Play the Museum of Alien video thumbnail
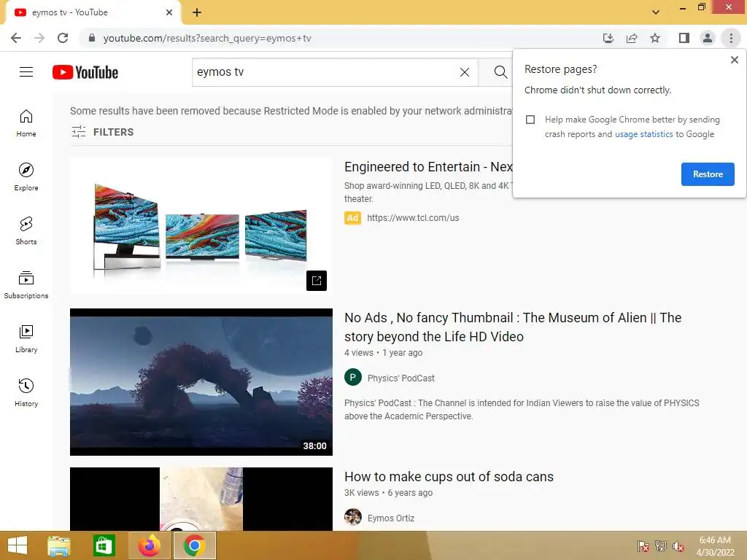 [x=201, y=382]
